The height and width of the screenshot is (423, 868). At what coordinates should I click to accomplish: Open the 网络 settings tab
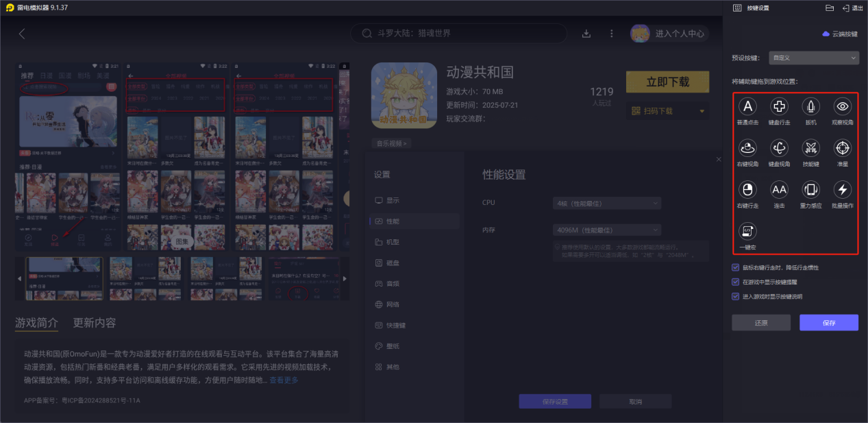tap(413, 304)
